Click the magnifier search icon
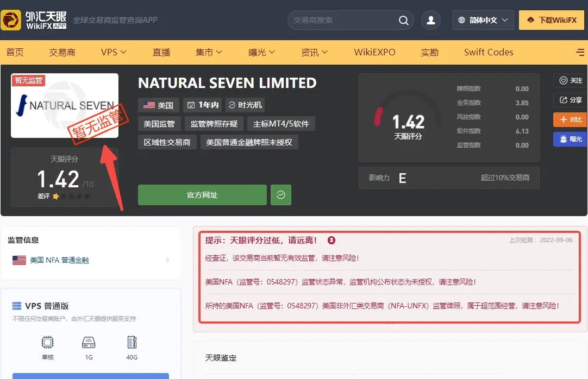The width and height of the screenshot is (588, 379). coord(403,20)
